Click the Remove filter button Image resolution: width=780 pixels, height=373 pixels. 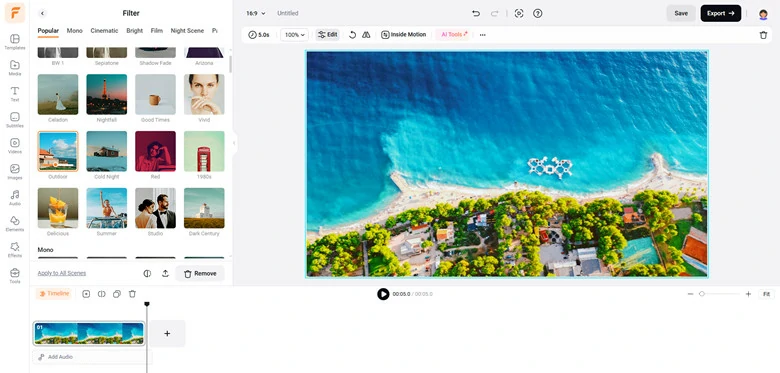coord(199,274)
